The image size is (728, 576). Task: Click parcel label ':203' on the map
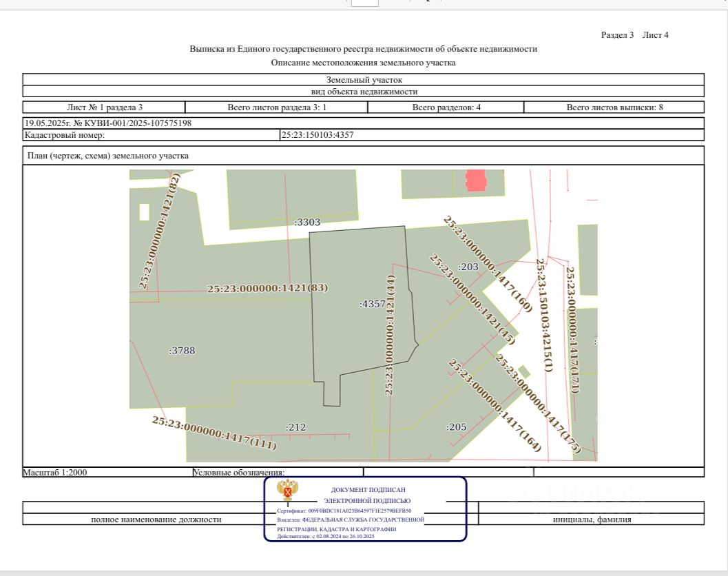(x=468, y=267)
